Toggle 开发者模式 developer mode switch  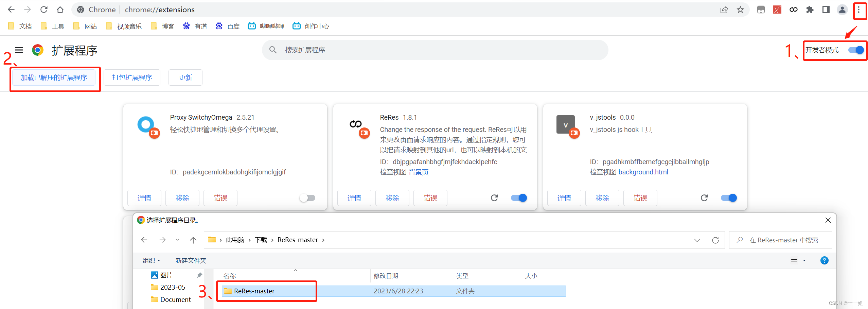[x=856, y=50]
